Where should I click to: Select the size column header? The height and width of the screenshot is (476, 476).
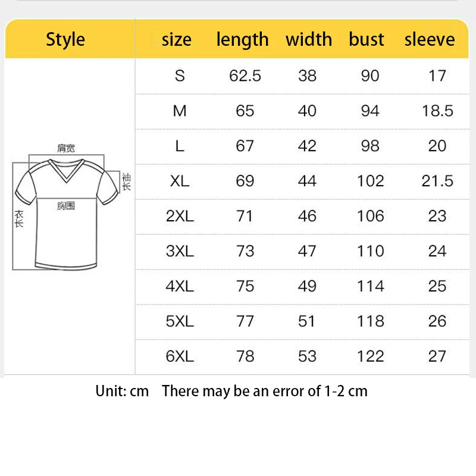coord(177,40)
